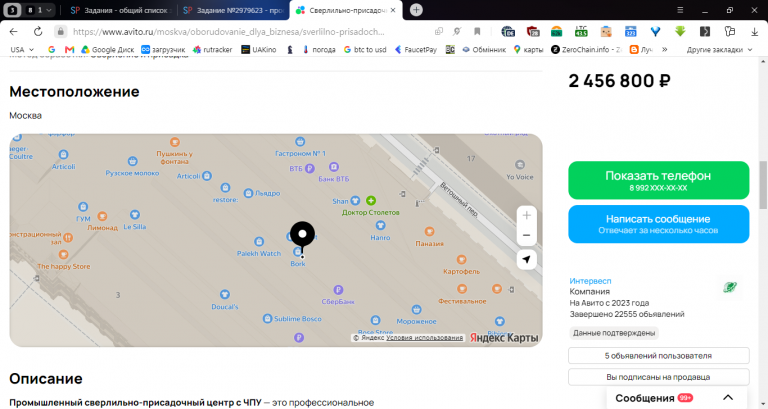The width and height of the screenshot is (768, 409).
Task: Open the Google bookmark icon
Action: 51,49
